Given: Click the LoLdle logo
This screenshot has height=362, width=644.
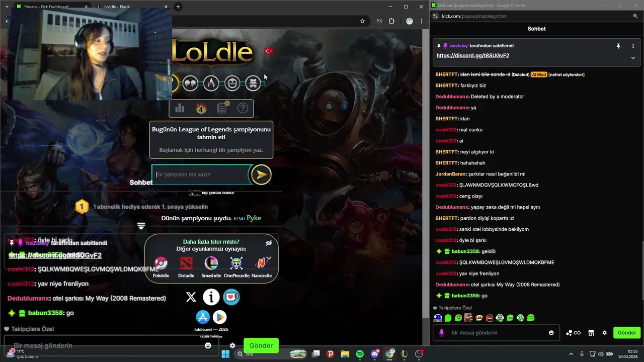Looking at the screenshot, I should [212, 52].
